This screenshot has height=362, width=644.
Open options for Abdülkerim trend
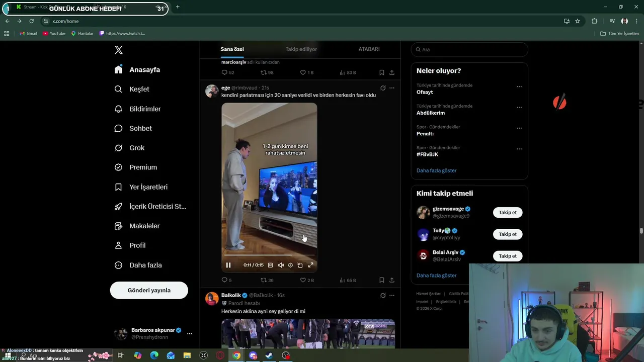519,107
